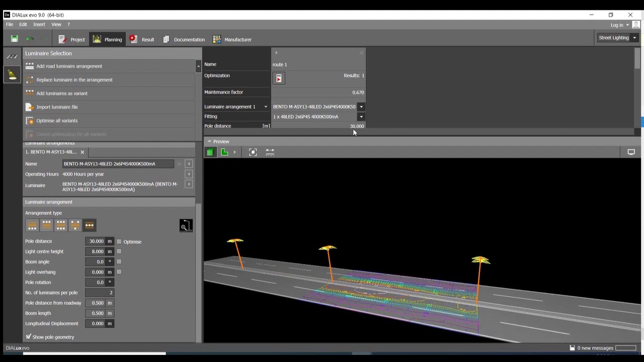Click Add road luminaire arrangement
644x362 pixels.
click(x=69, y=66)
